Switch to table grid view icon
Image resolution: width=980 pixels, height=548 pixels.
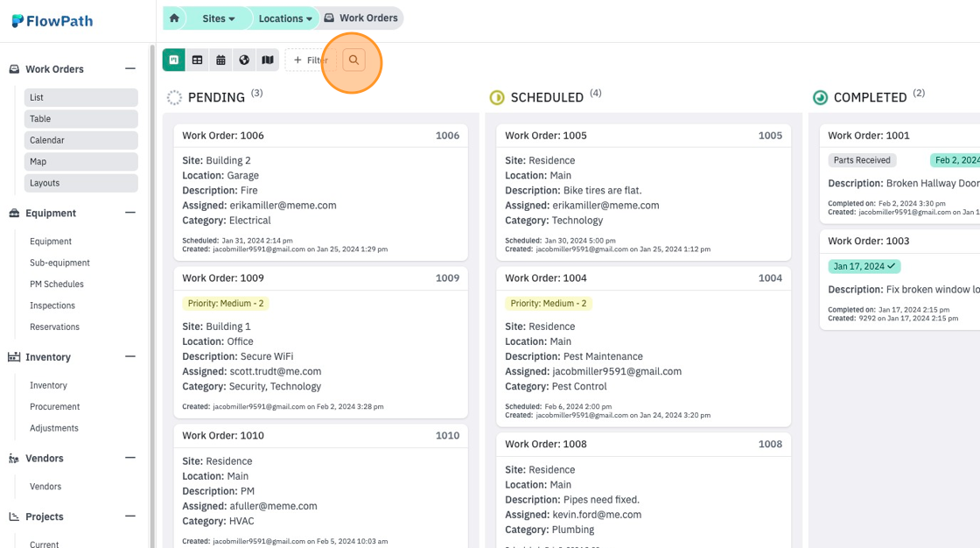[x=198, y=60]
